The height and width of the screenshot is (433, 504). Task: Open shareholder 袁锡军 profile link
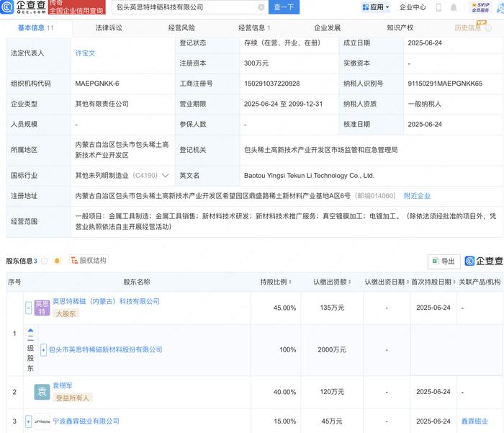coord(63,385)
